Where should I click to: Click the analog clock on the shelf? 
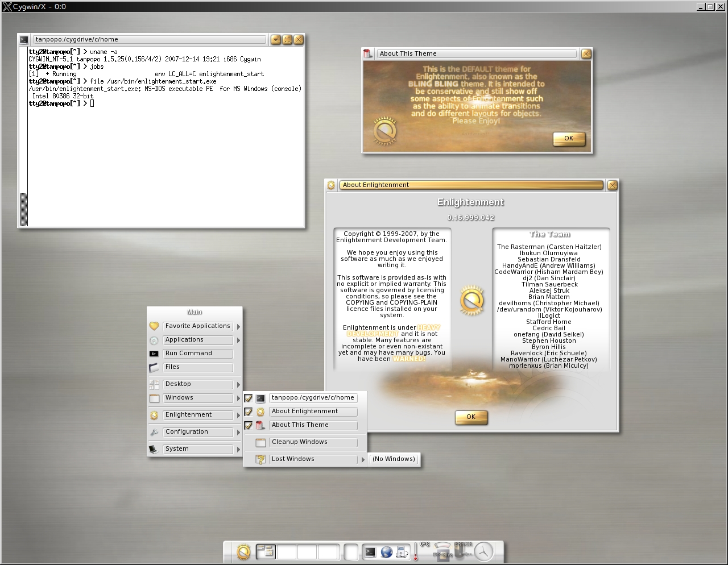[484, 551]
